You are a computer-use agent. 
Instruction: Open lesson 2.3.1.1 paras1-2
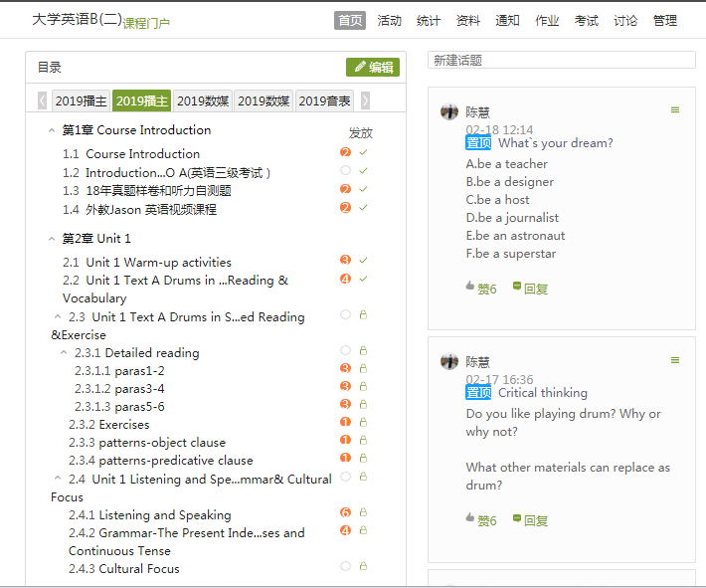119,370
